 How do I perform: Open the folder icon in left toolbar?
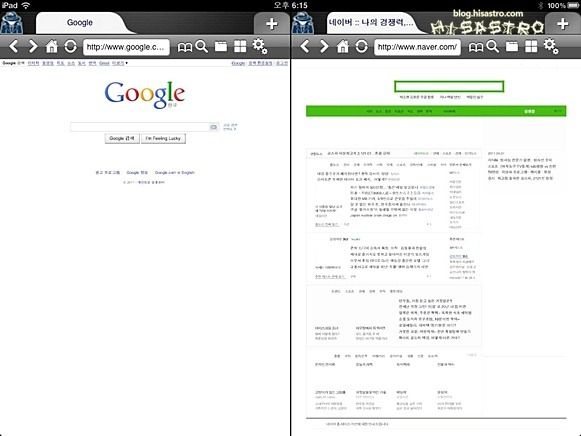pyautogui.click(x=221, y=47)
